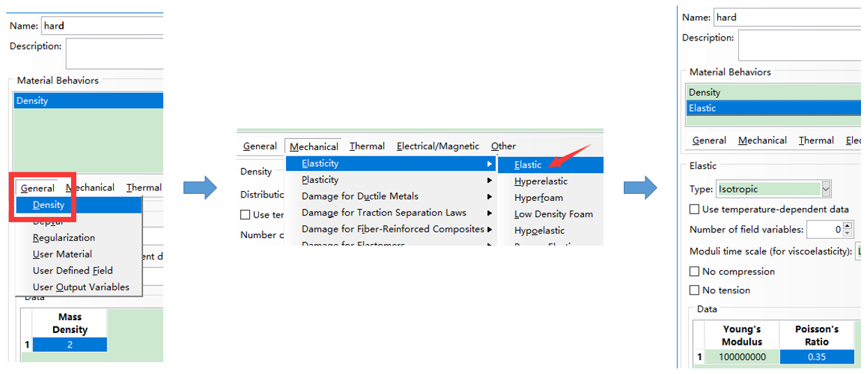Pick User Output Variables entry
Image resolution: width=868 pixels, height=374 pixels.
click(x=81, y=287)
